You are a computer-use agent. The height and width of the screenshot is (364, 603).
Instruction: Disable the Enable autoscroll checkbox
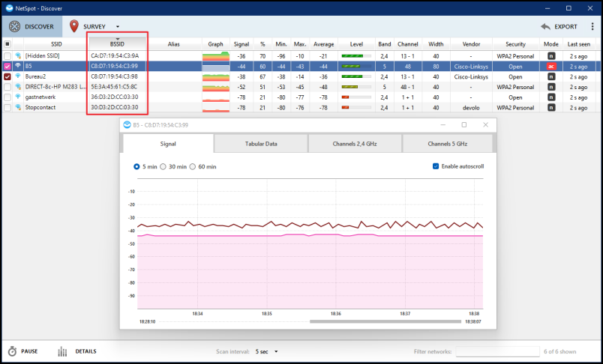(x=436, y=166)
